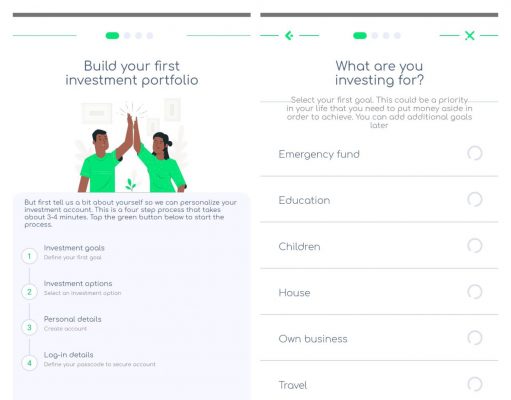Screen dimensions: 511x400
Task: Select the Emergency fund radio button
Action: (x=475, y=153)
